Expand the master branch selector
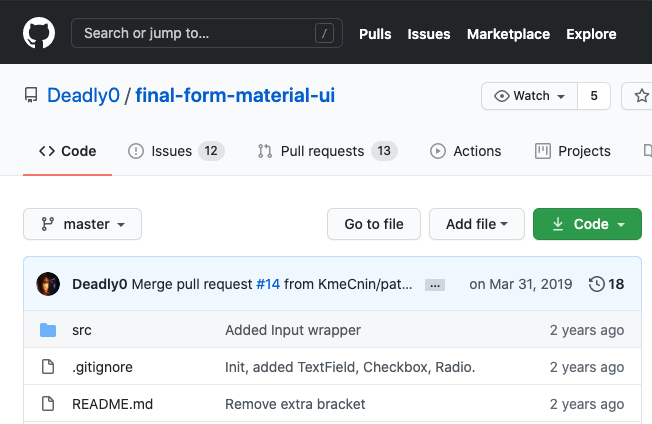The image size is (652, 424). [82, 224]
